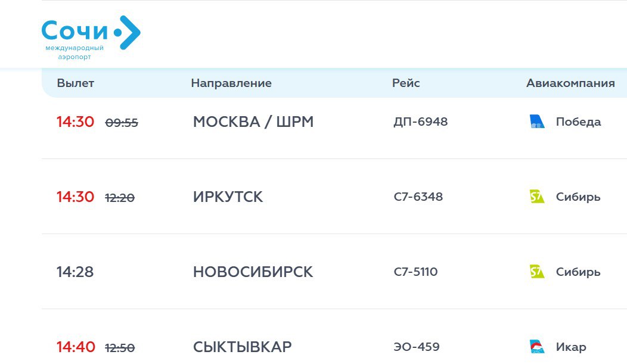Screen dimensions: 627x364
Task: Click the Рейс column header
Action: pos(406,83)
